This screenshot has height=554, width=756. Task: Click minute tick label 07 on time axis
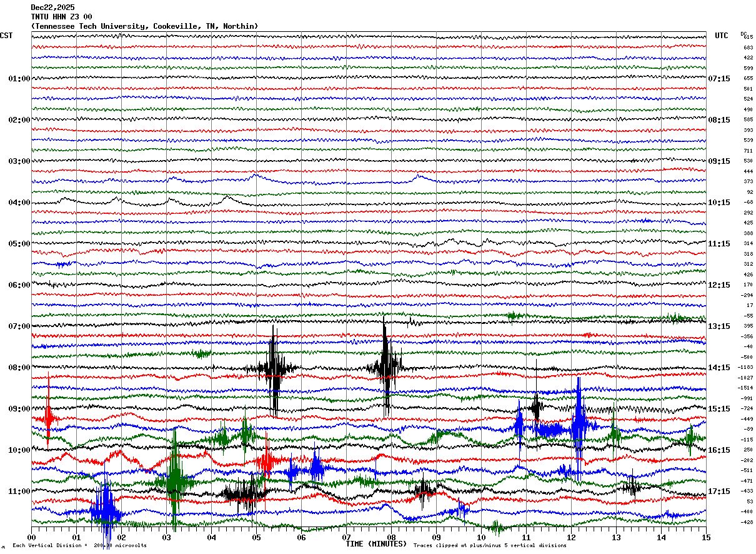click(347, 538)
